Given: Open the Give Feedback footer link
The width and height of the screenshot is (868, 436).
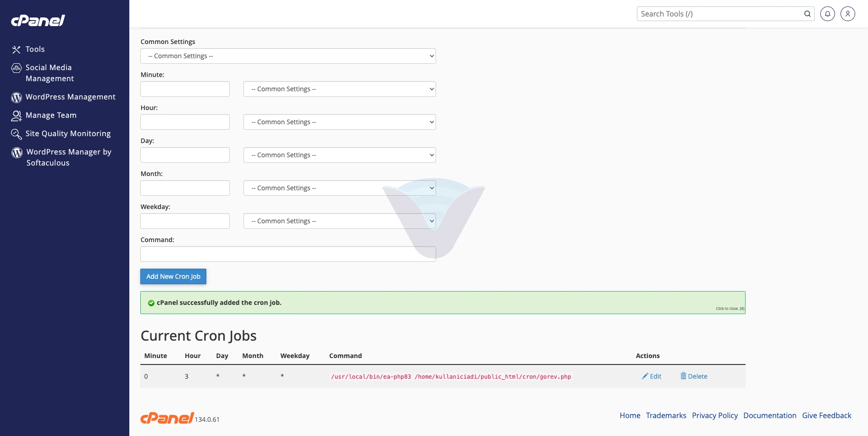Looking at the screenshot, I should pyautogui.click(x=827, y=415).
